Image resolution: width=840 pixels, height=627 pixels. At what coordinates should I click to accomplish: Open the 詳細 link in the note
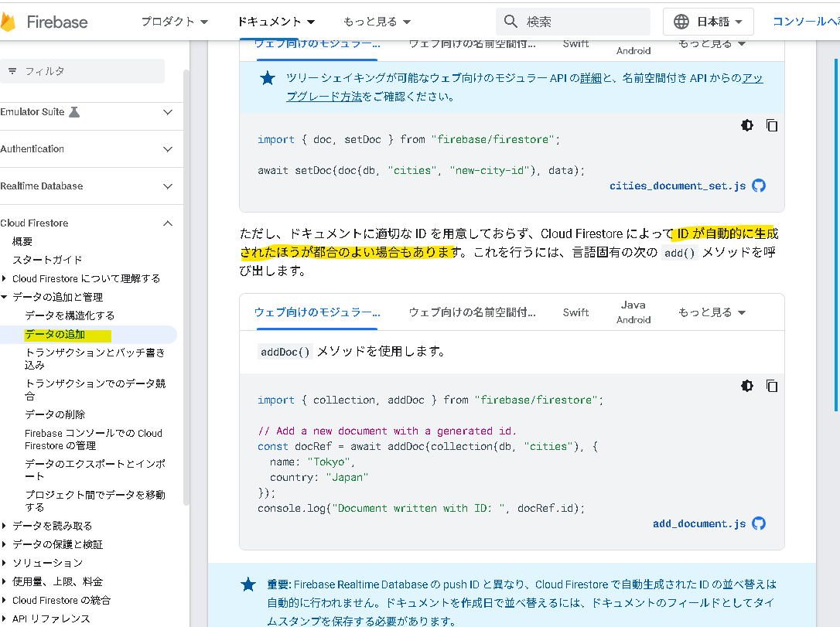click(591, 78)
